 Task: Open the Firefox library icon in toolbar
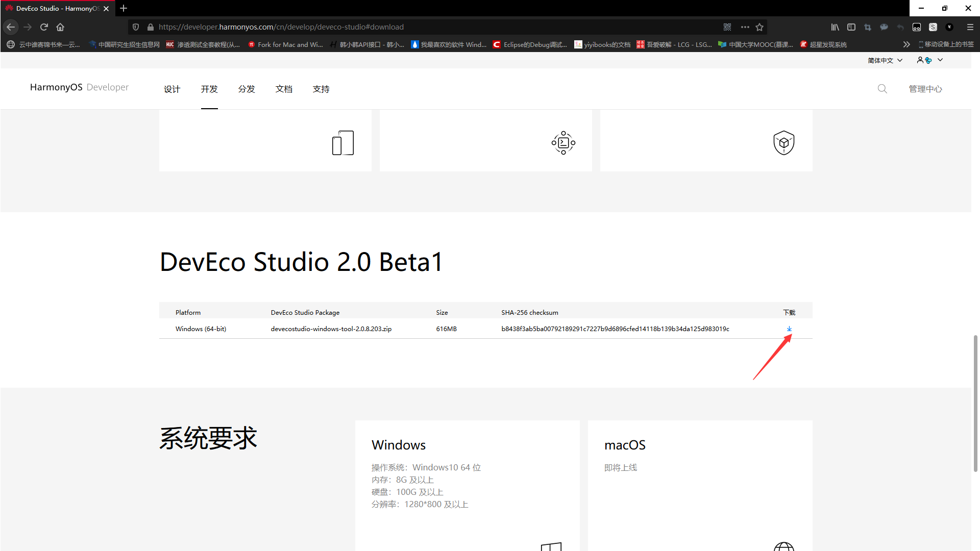pyautogui.click(x=835, y=27)
